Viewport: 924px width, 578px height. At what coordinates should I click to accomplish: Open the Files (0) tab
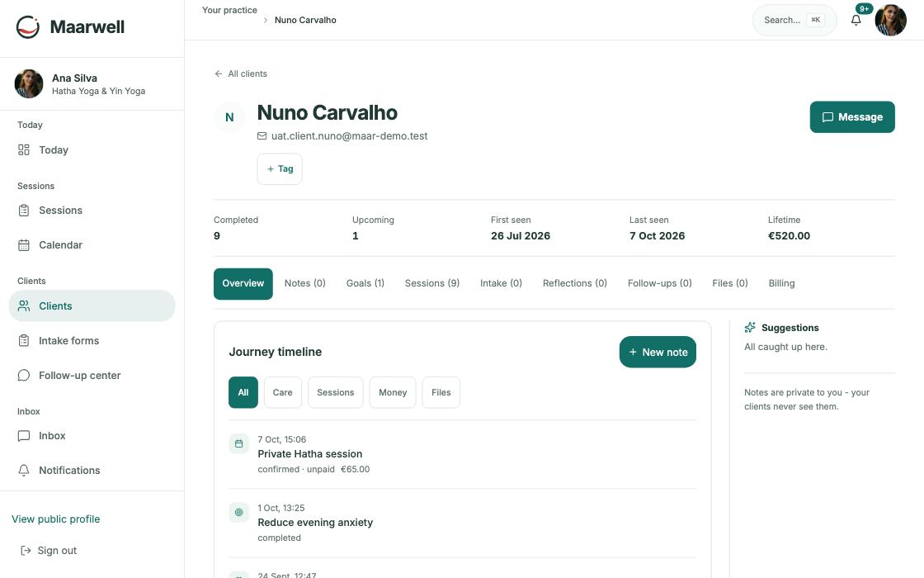(729, 284)
